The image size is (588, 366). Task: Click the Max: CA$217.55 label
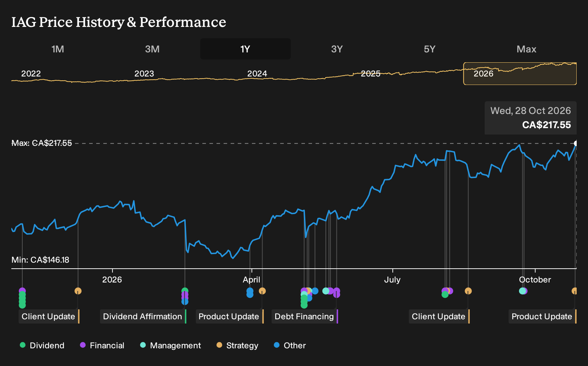pos(42,143)
